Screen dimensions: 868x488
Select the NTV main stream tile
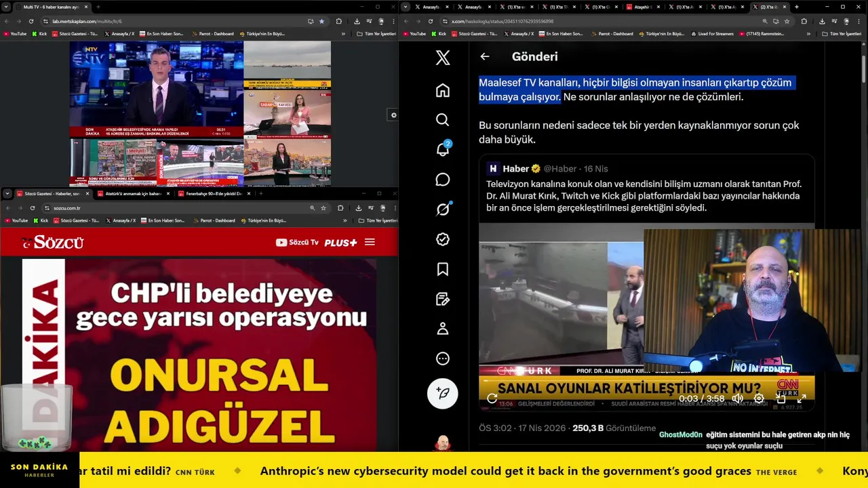click(x=157, y=89)
